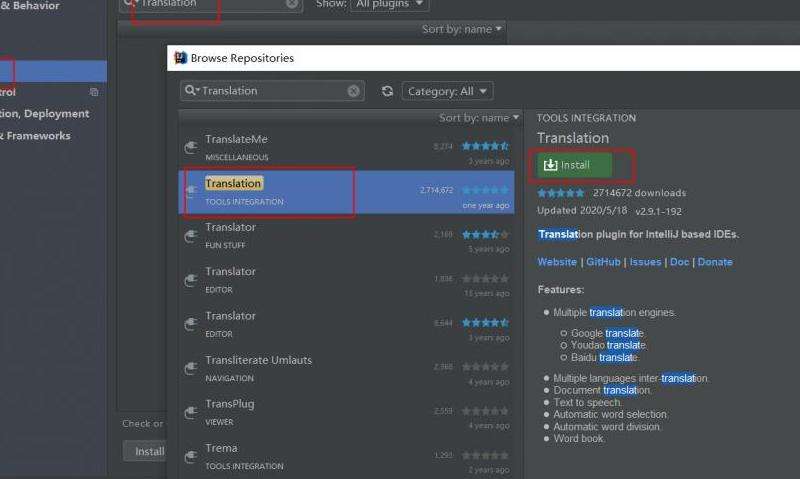Select the Translation plugin in the list

[x=346, y=192]
